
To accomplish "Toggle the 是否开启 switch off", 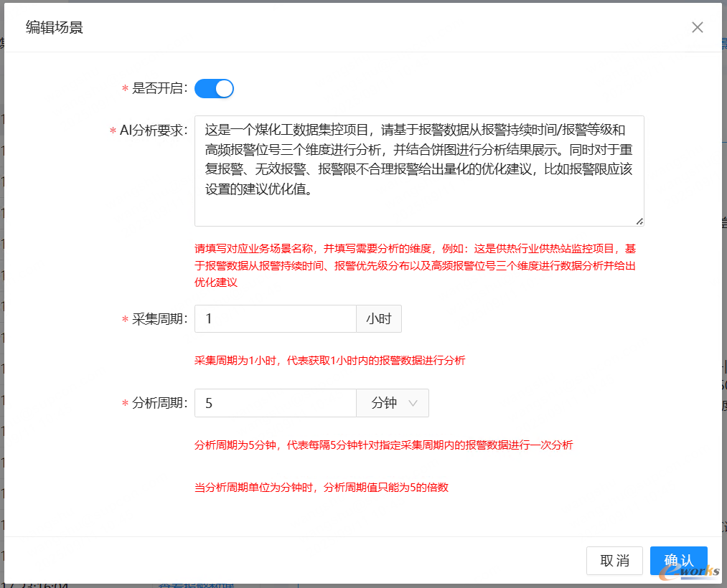I will (x=214, y=88).
